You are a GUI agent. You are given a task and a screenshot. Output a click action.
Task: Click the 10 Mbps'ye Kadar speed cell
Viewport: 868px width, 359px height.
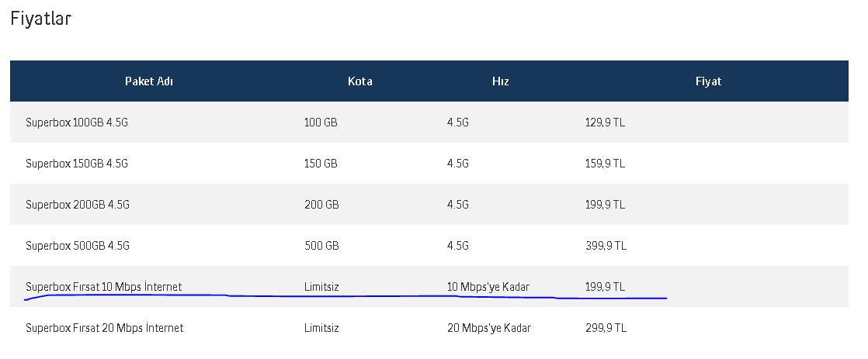click(x=488, y=287)
